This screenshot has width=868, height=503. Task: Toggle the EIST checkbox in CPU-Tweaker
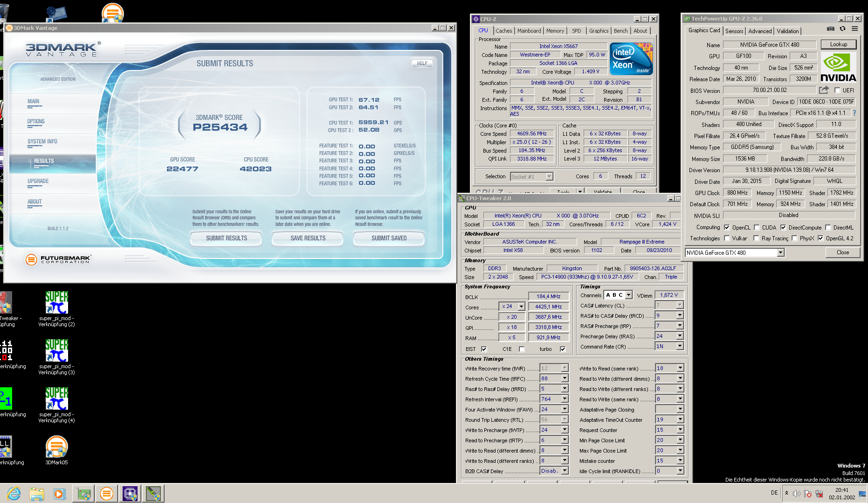[x=484, y=349]
